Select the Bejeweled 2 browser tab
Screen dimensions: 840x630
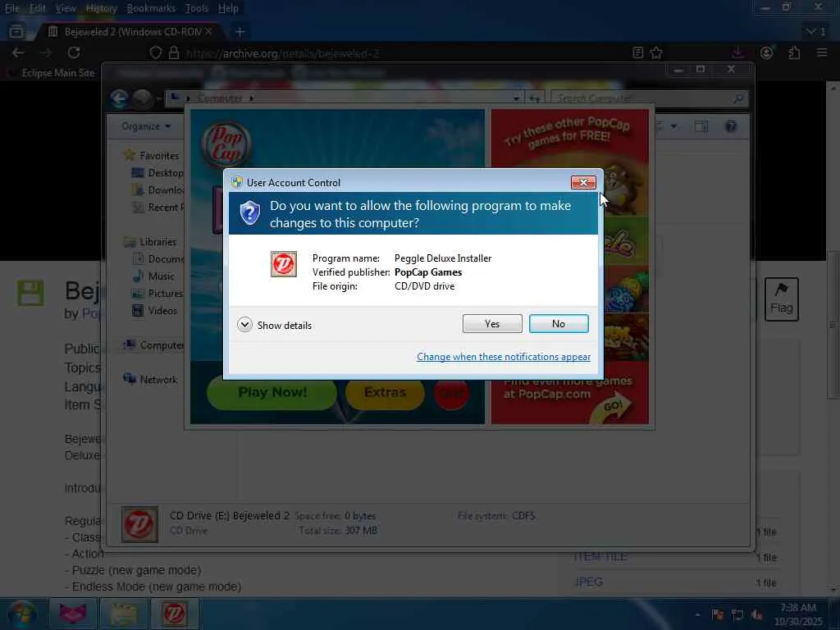click(129, 32)
